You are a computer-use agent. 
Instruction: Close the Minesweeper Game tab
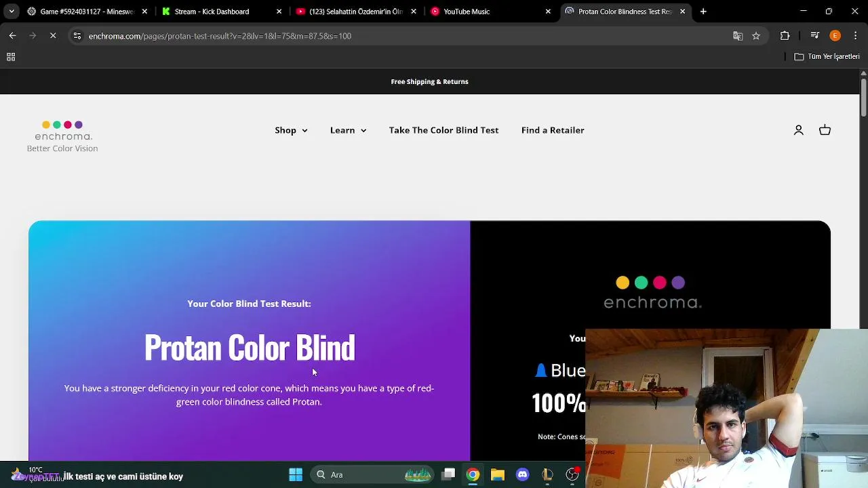point(144,12)
